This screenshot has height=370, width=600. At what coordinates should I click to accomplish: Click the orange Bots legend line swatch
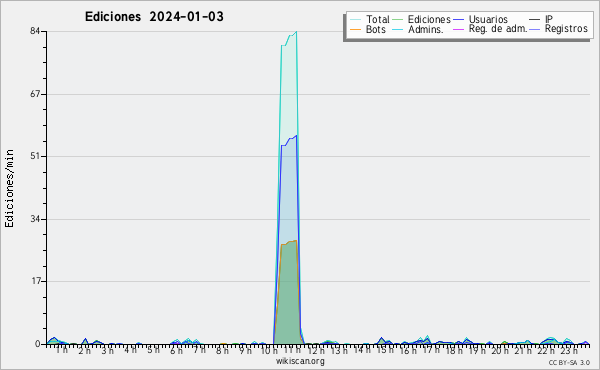coord(355,29)
